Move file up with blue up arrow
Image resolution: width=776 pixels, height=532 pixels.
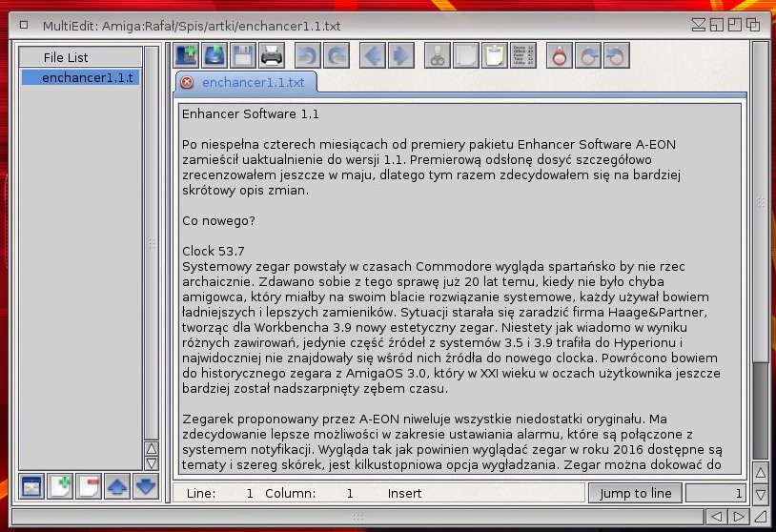tap(117, 486)
